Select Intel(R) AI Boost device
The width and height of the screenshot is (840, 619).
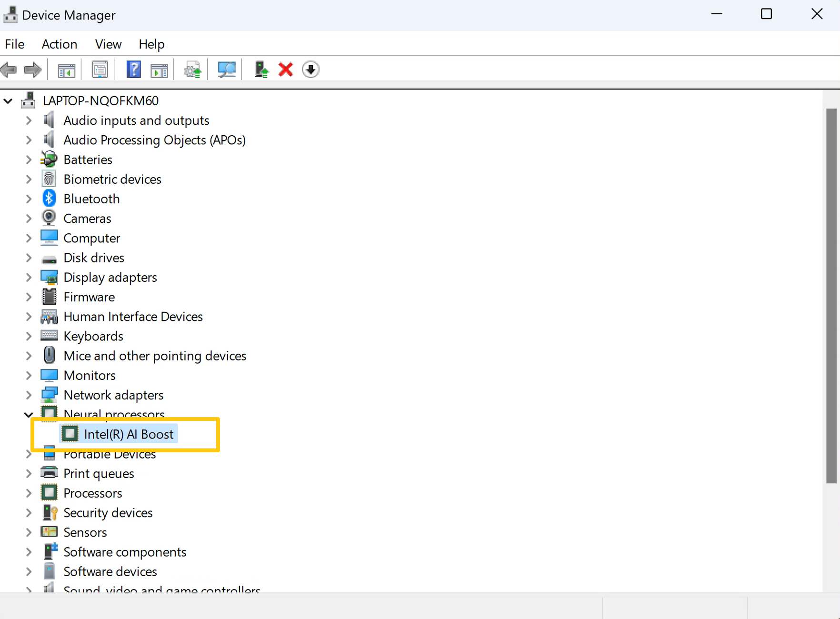(129, 434)
